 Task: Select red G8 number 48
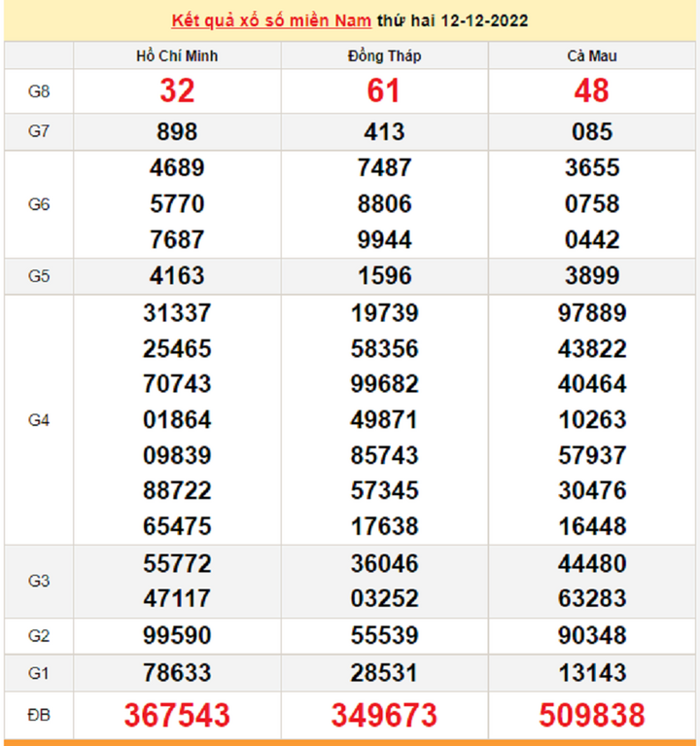tap(591, 90)
